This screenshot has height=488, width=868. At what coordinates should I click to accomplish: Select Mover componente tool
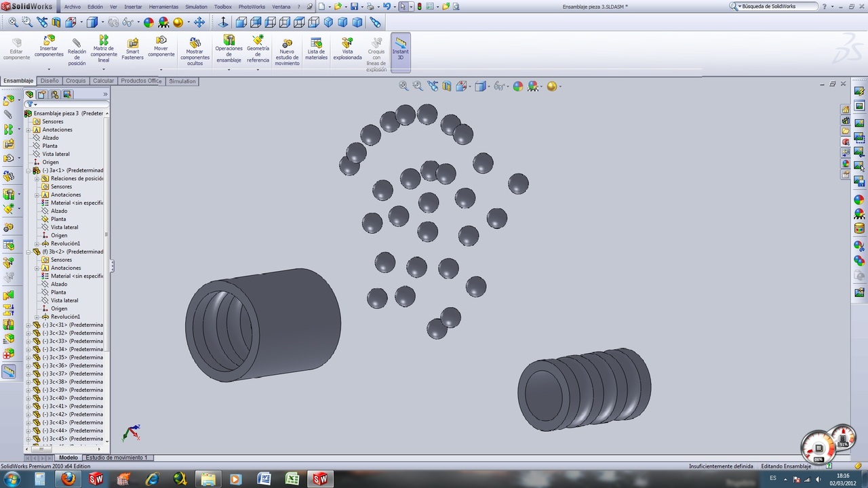point(161,47)
